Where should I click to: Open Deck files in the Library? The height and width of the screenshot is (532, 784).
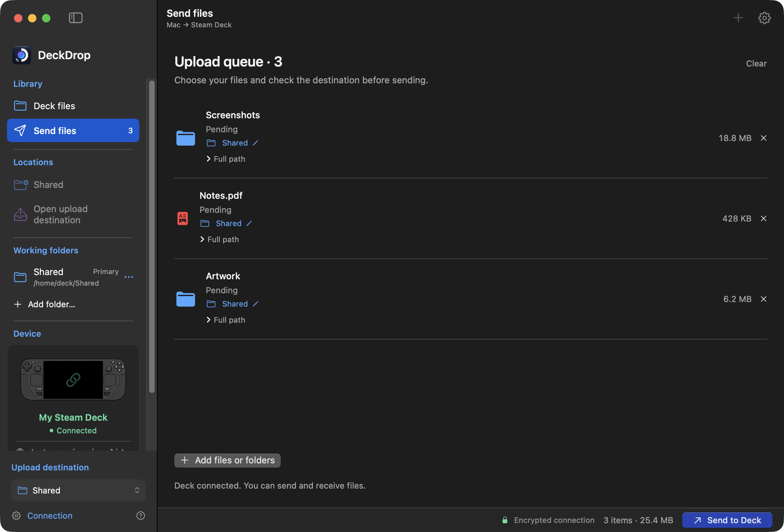(x=73, y=106)
